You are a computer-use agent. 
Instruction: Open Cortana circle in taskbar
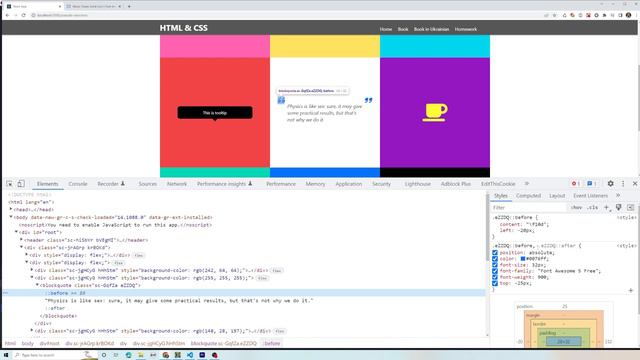(104, 355)
